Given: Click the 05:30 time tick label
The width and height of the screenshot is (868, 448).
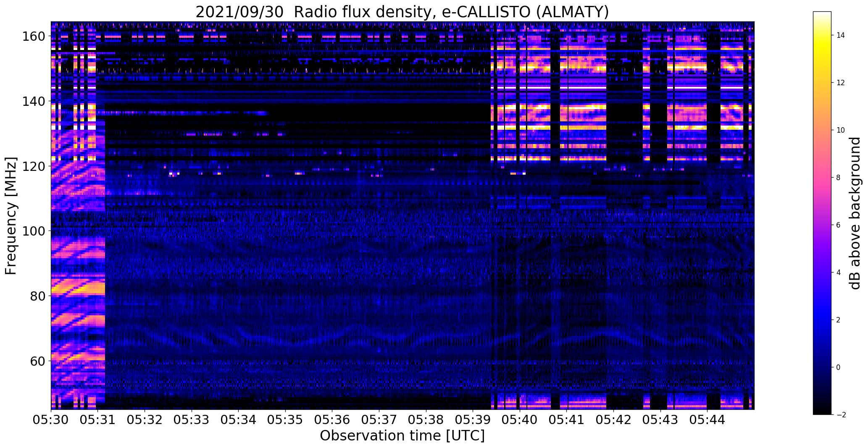Looking at the screenshot, I should click(51, 420).
